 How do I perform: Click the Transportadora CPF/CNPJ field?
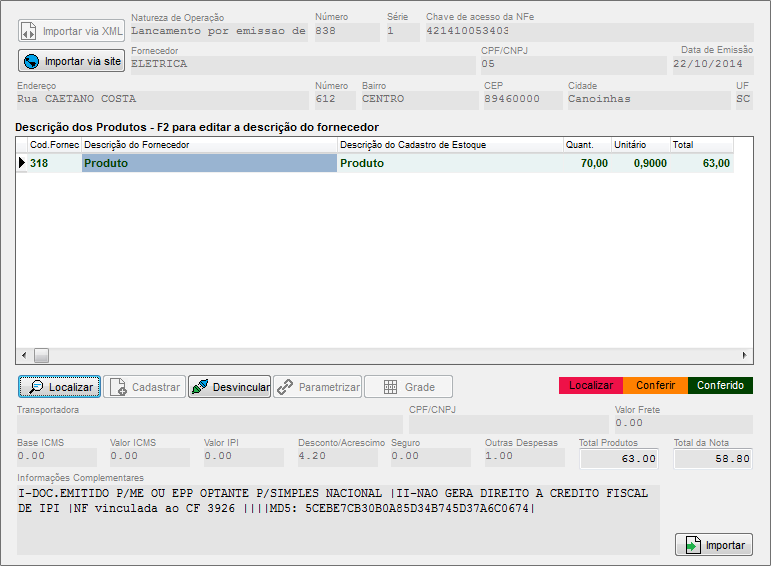(x=508, y=424)
